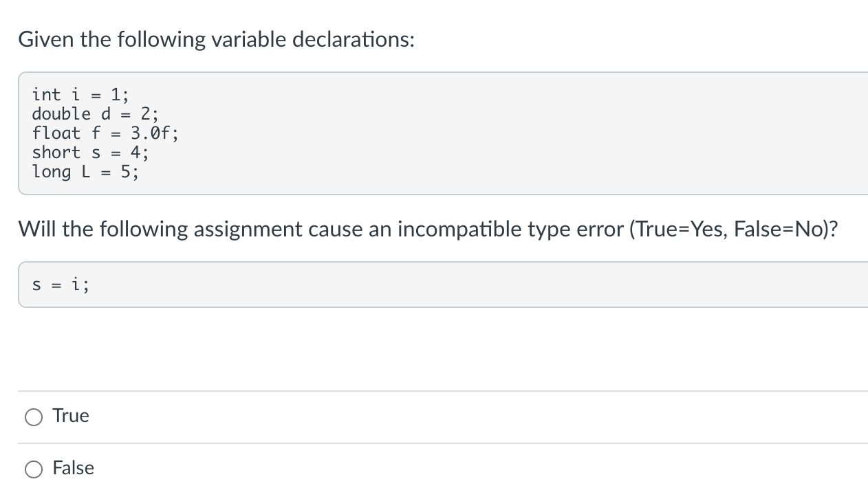868x499 pixels.
Task: Click the question text about incompatible type error
Action: point(426,229)
